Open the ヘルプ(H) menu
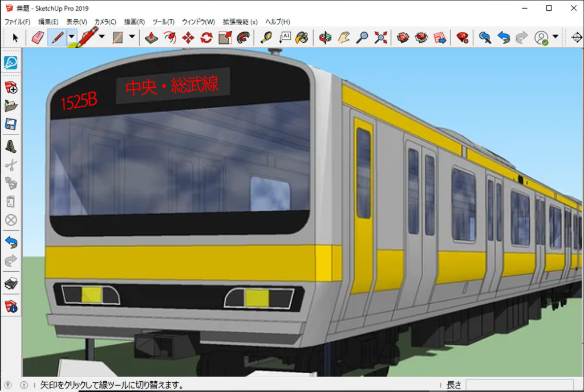The image size is (584, 392). [278, 22]
